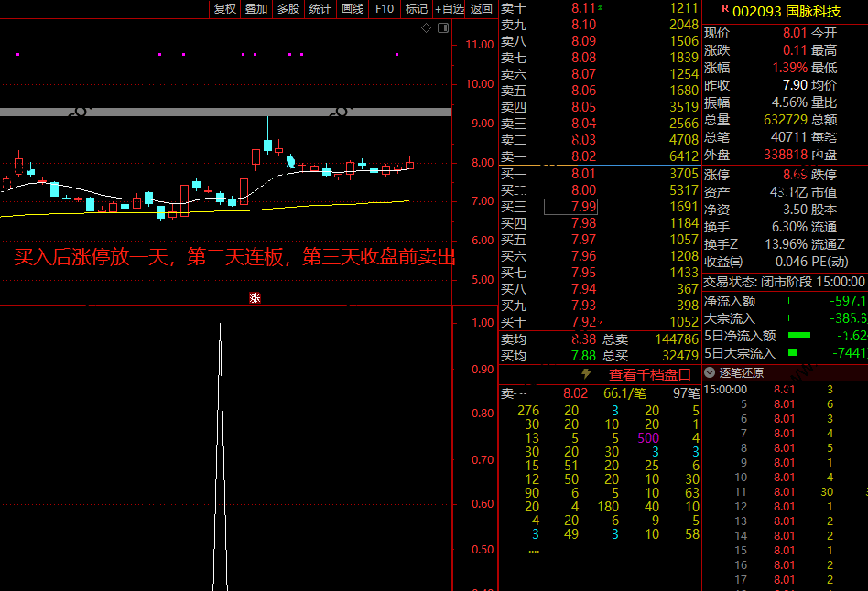Click the 5日净流入额 green bar
The image size is (868, 591).
798,336
